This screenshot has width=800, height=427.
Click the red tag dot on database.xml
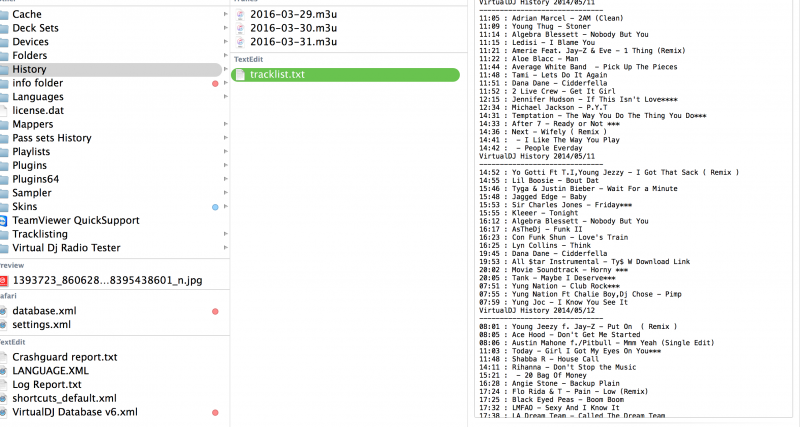[x=215, y=312]
